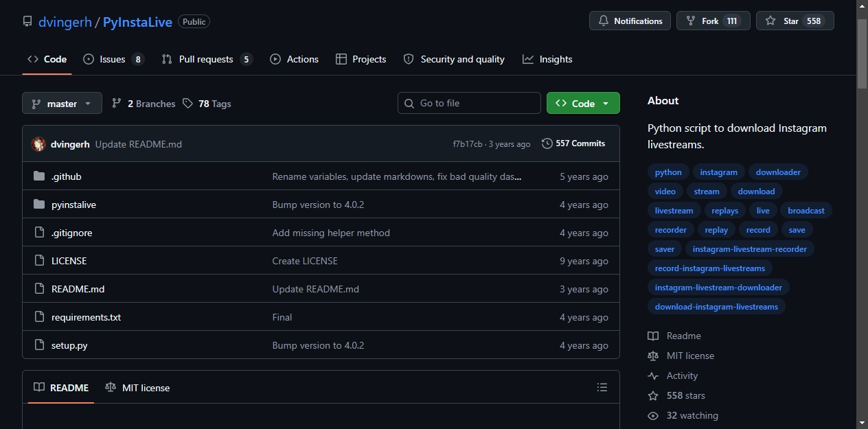This screenshot has height=429, width=868.
Task: Open Bump version commit for pyinstalive
Action: (318, 205)
